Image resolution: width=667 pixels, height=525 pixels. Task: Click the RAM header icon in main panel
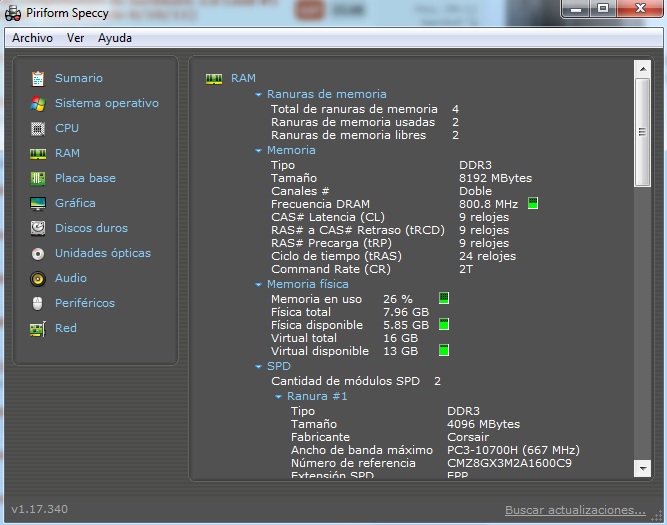(214, 79)
